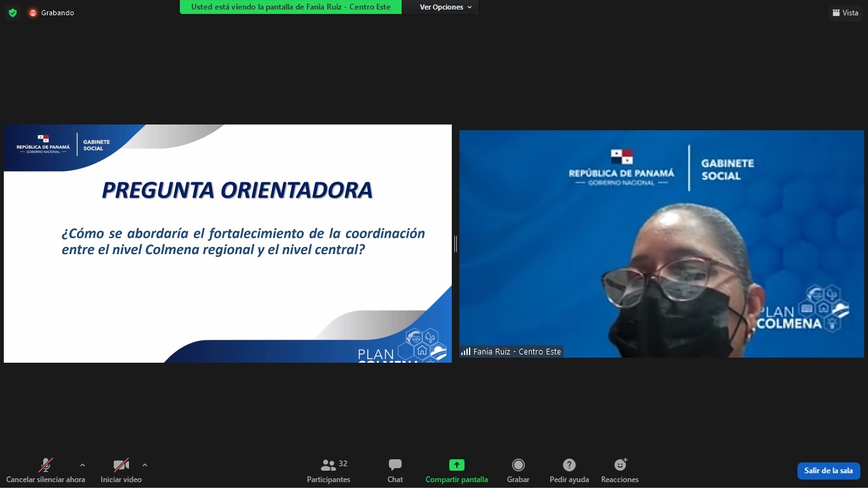
Task: Click the PREGUNTA ORIENTADORA slide title
Action: pyautogui.click(x=238, y=190)
